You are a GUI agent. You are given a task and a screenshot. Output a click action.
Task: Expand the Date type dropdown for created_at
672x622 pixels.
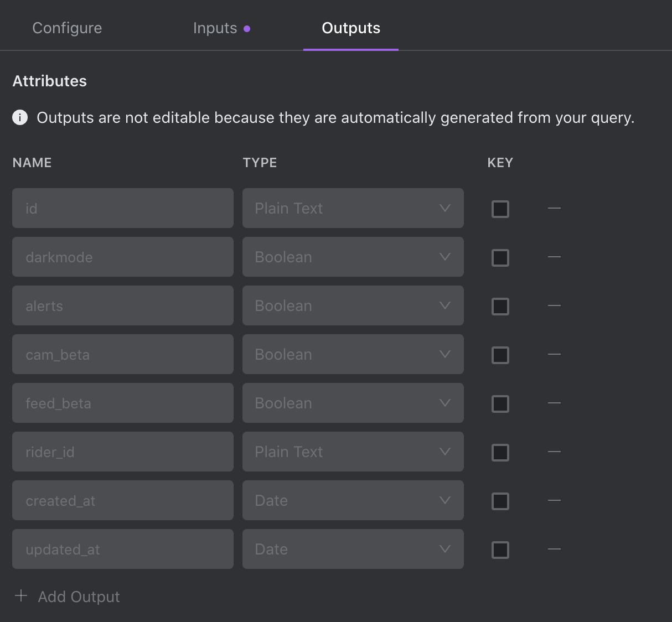point(353,500)
